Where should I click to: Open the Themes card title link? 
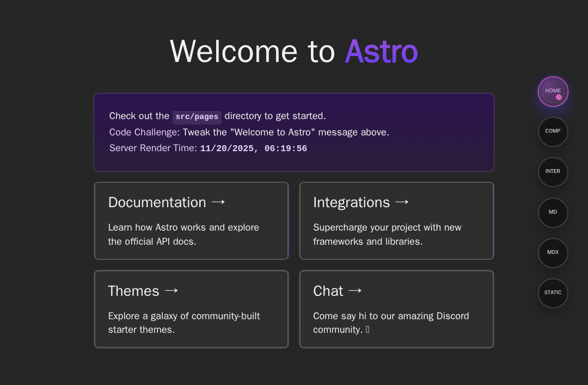[133, 291]
